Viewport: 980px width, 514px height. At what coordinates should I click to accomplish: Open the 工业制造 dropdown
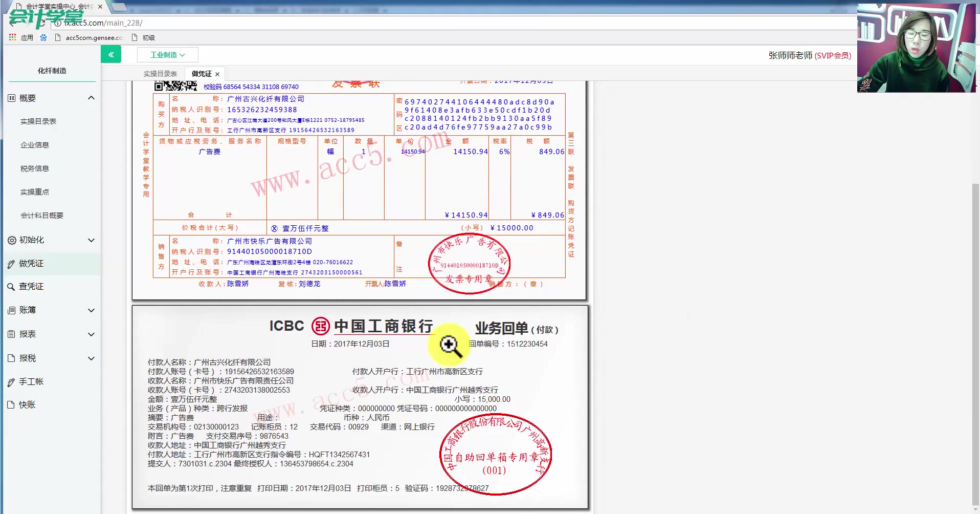(168, 55)
